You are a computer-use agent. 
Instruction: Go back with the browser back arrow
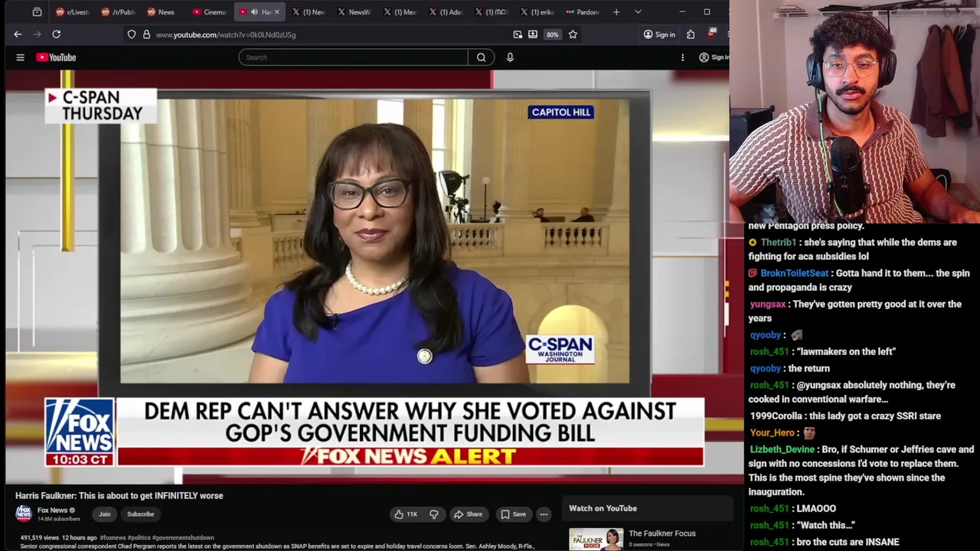(x=18, y=34)
